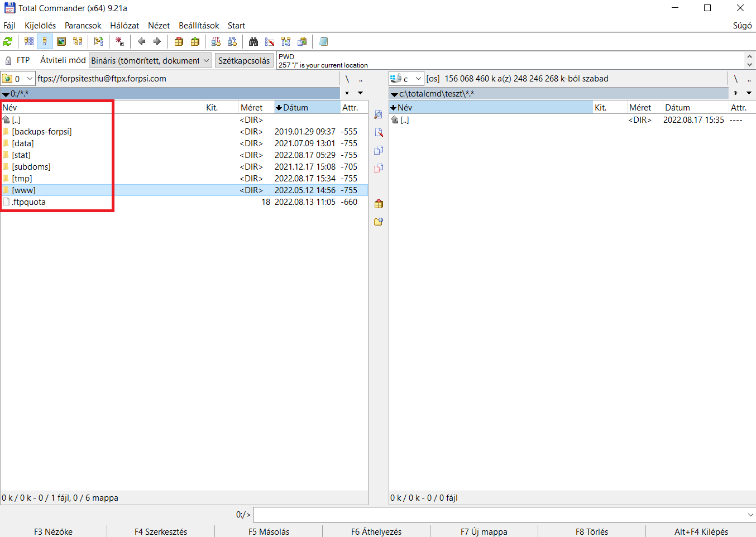The image size is (756, 537).
Task: Open the right panel drive dropdown showing c
Action: (406, 79)
